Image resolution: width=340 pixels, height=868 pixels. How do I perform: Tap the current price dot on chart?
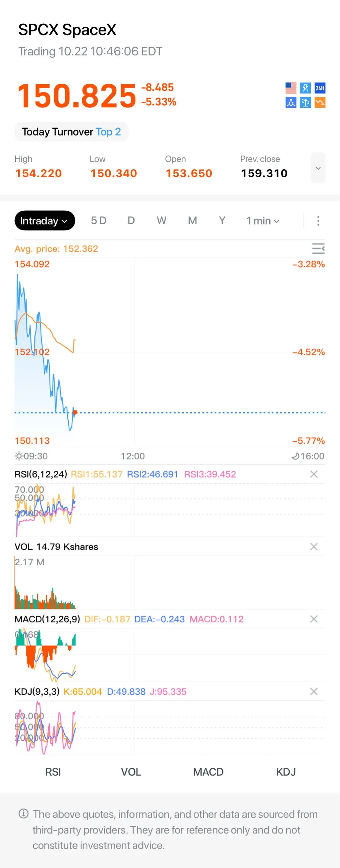[75, 412]
